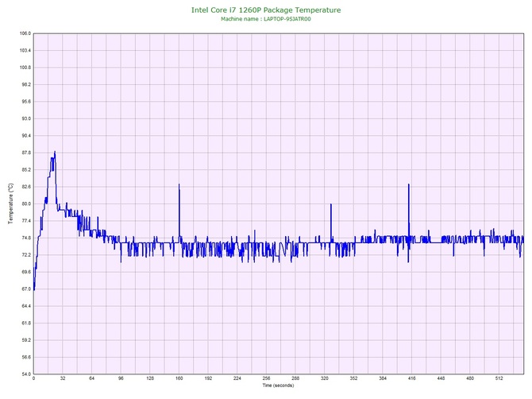The width and height of the screenshot is (532, 399).
Task: Select the 100.8 temperature axis tick
Action: point(25,68)
